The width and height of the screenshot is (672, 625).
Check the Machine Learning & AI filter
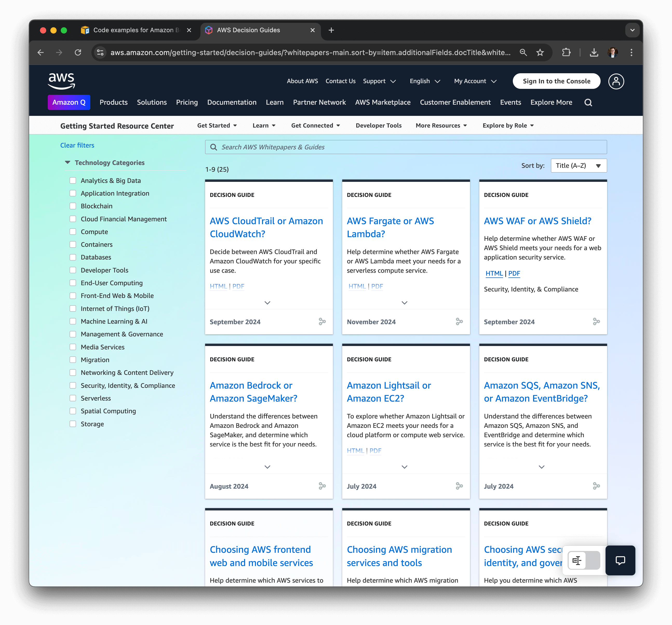(73, 321)
